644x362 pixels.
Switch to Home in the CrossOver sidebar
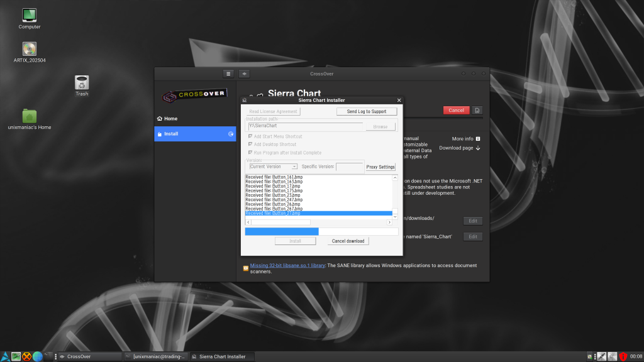[x=169, y=118]
